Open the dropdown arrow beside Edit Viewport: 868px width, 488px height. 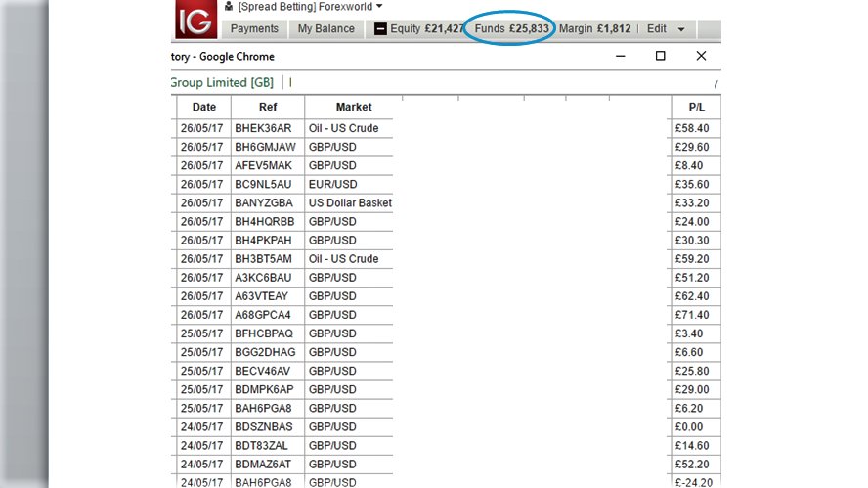[681, 29]
